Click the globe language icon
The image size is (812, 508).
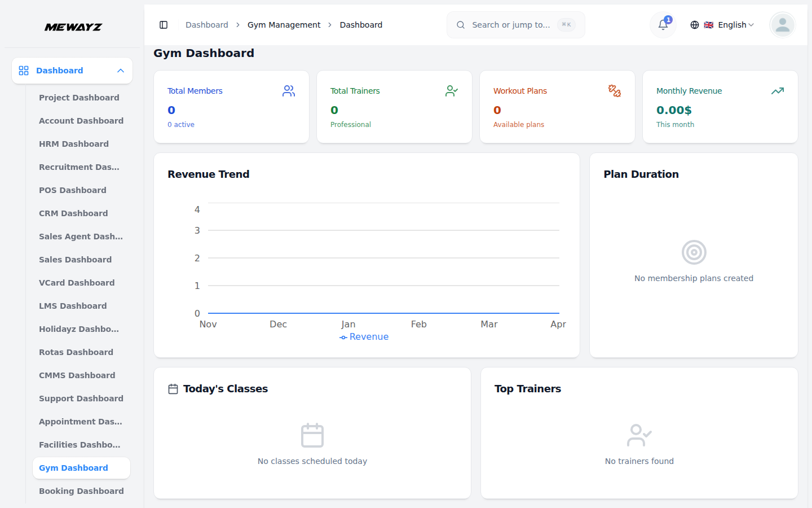point(695,25)
